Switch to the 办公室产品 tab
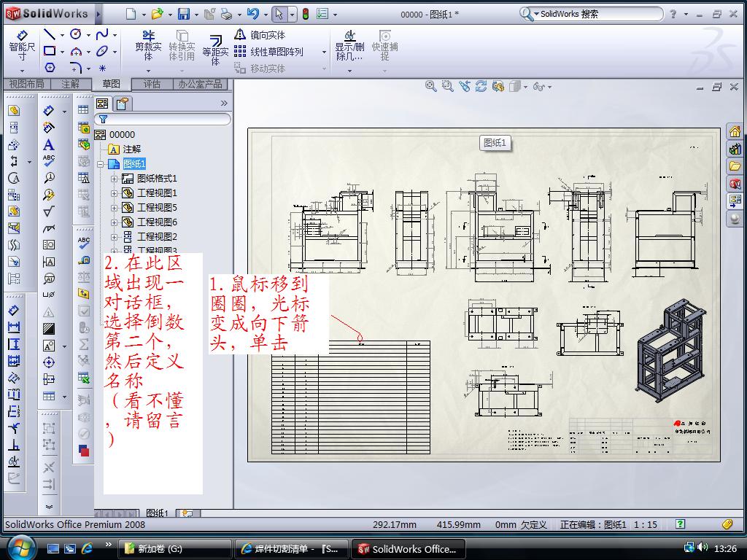The width and height of the screenshot is (747, 560). point(200,84)
